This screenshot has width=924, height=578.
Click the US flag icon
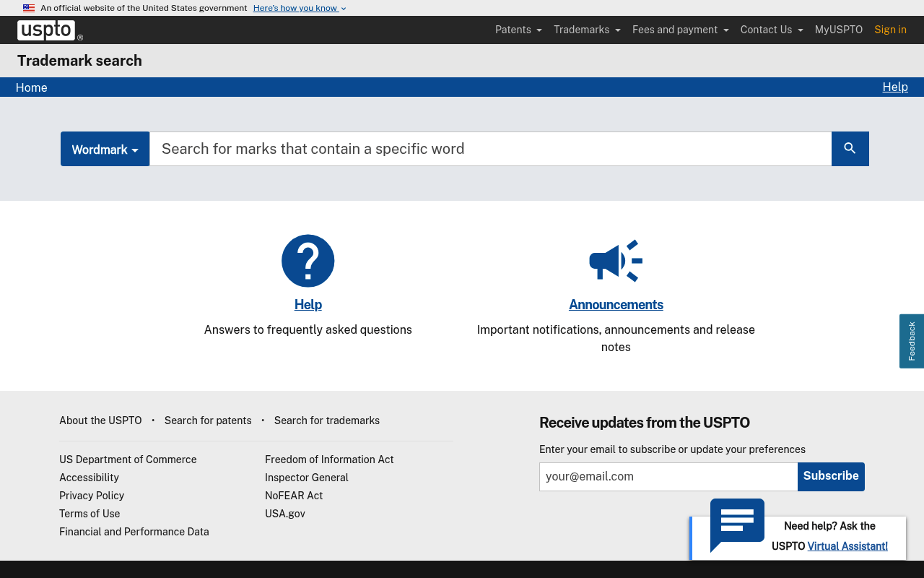tap(29, 8)
